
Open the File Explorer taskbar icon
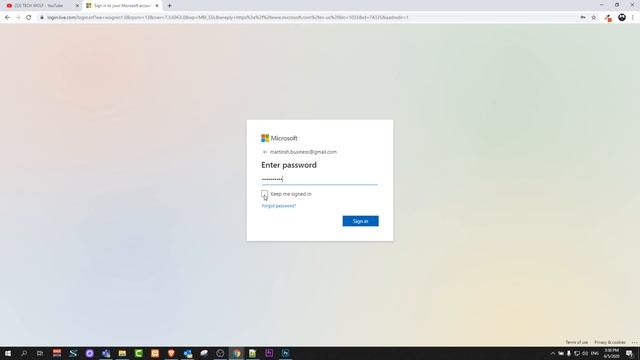tap(122, 353)
